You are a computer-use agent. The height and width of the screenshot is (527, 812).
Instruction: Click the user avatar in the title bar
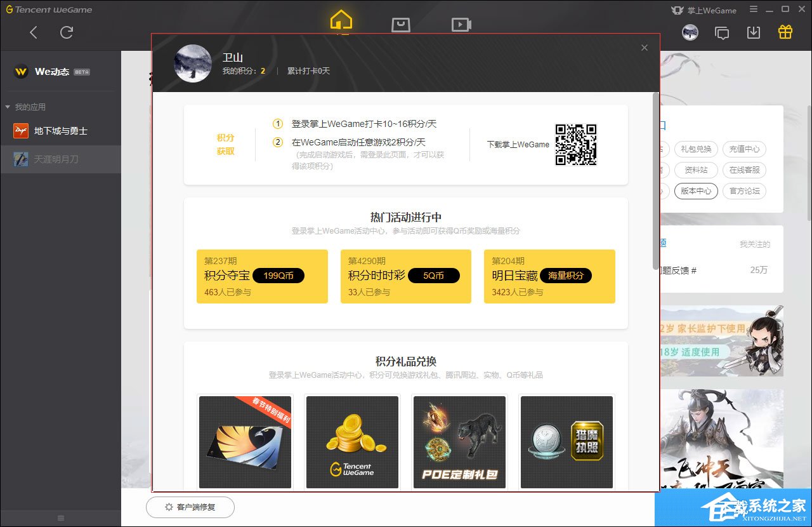click(690, 32)
